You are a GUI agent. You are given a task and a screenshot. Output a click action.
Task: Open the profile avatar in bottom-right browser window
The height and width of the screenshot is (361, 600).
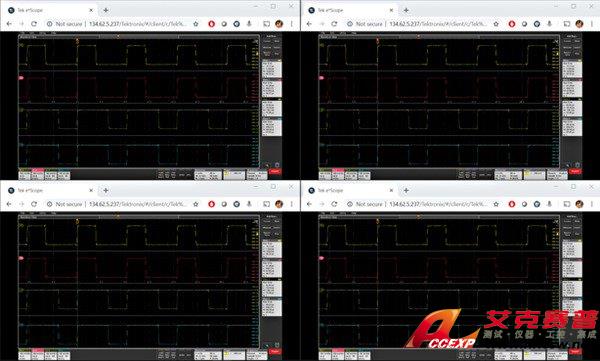(x=579, y=204)
